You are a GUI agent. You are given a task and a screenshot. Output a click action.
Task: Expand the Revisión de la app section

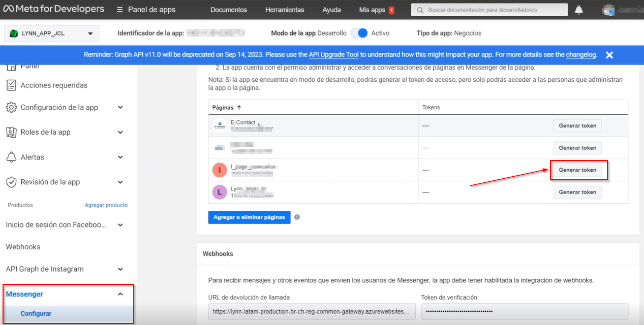120,182
